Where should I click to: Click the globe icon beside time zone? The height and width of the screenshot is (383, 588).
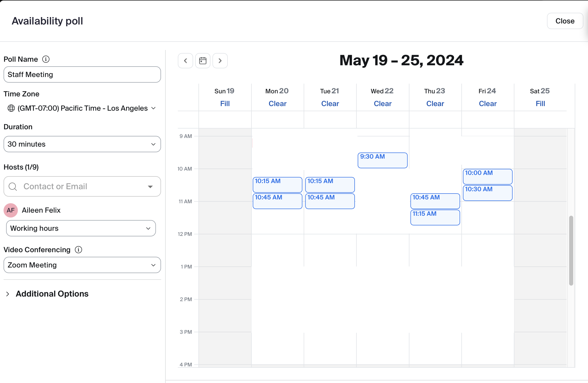click(11, 108)
